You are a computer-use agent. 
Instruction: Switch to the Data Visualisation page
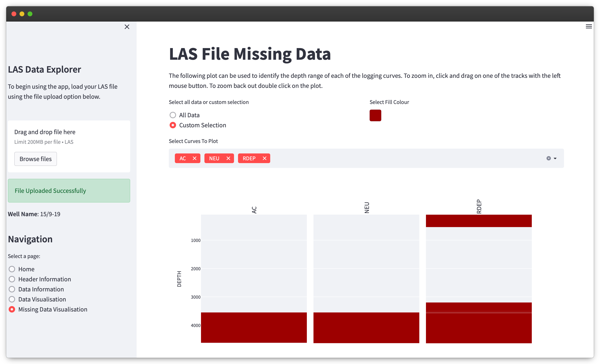12,299
